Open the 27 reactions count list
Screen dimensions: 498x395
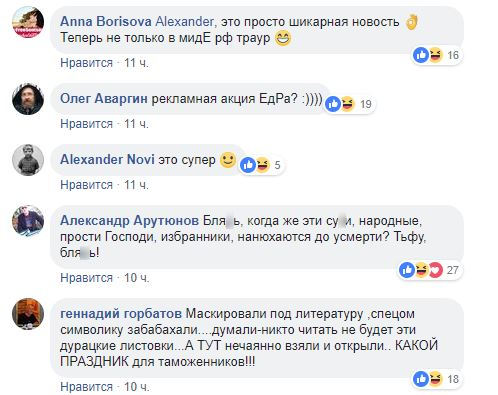[x=452, y=270]
